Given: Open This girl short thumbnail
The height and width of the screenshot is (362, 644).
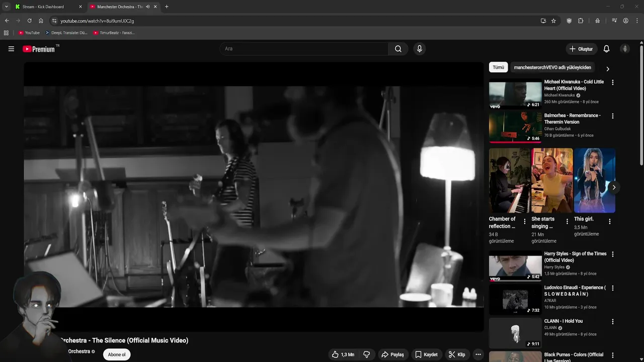Looking at the screenshot, I should pyautogui.click(x=595, y=180).
